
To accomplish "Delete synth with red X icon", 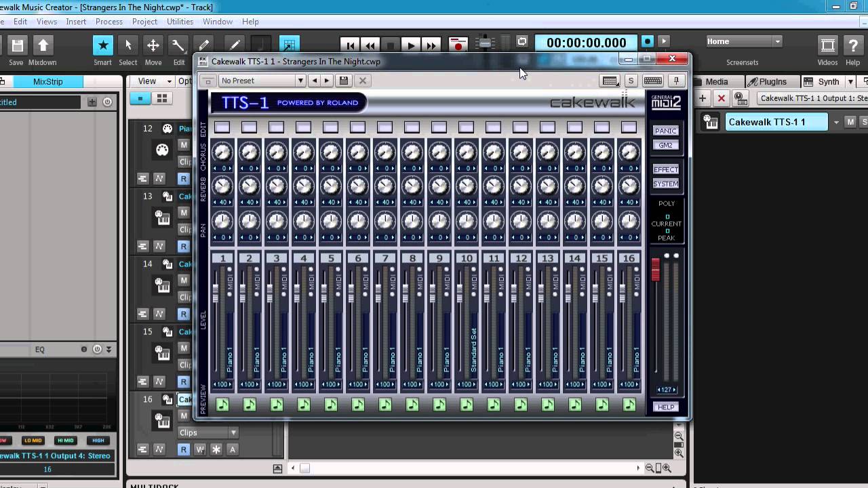I will point(722,98).
